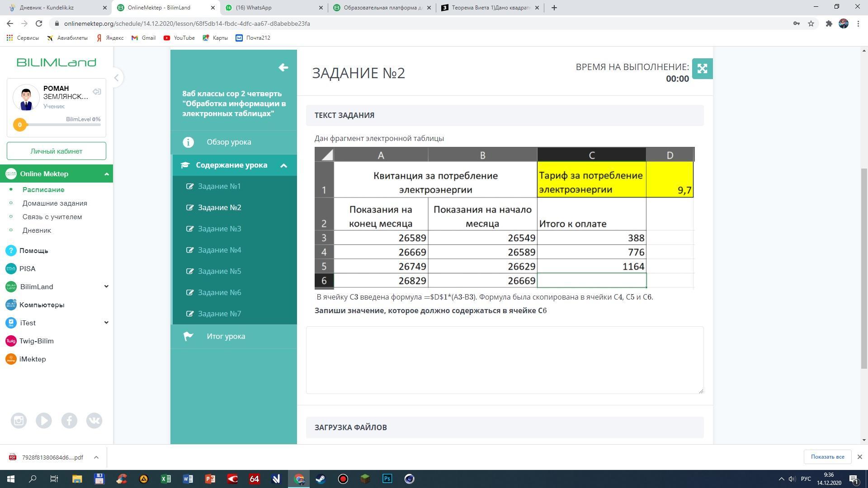
Task: Collapse the left sidebar with the chevron
Action: click(x=116, y=78)
